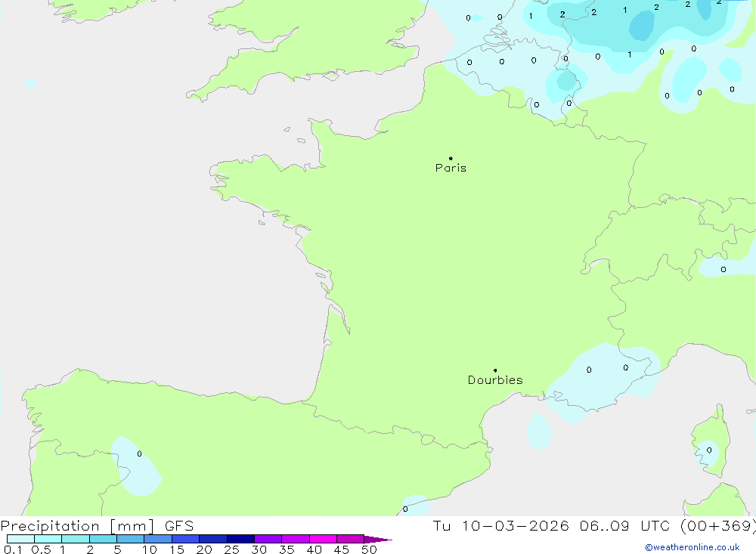
Task: Select the 25–30 mm legend color swatch
Action: (x=240, y=539)
